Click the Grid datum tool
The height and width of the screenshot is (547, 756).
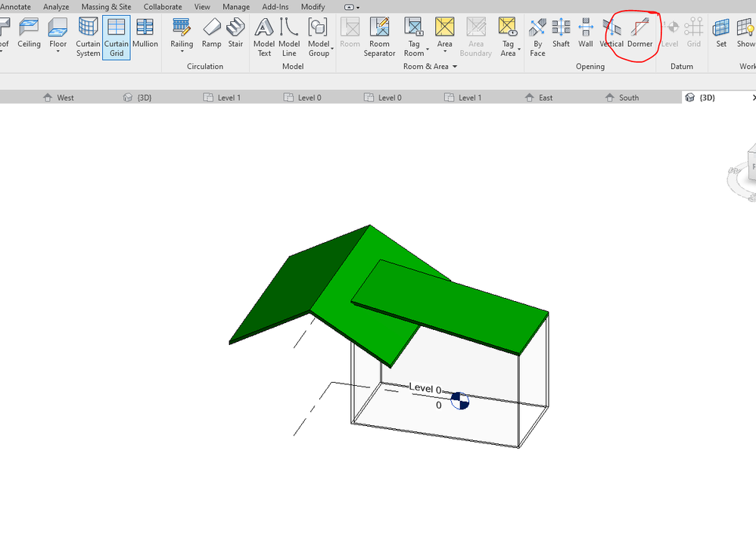693,33
